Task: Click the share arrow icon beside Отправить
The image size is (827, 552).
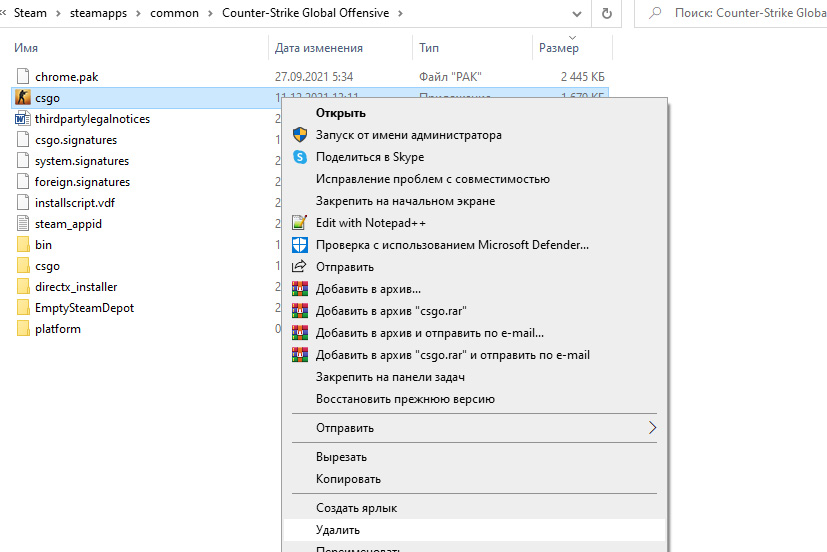Action: (x=300, y=266)
